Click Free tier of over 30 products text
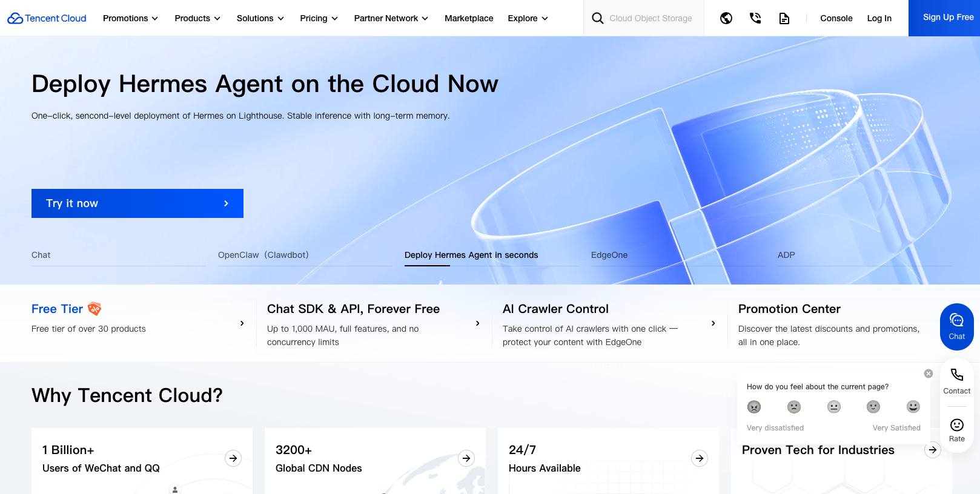This screenshot has height=494, width=980. click(x=88, y=329)
